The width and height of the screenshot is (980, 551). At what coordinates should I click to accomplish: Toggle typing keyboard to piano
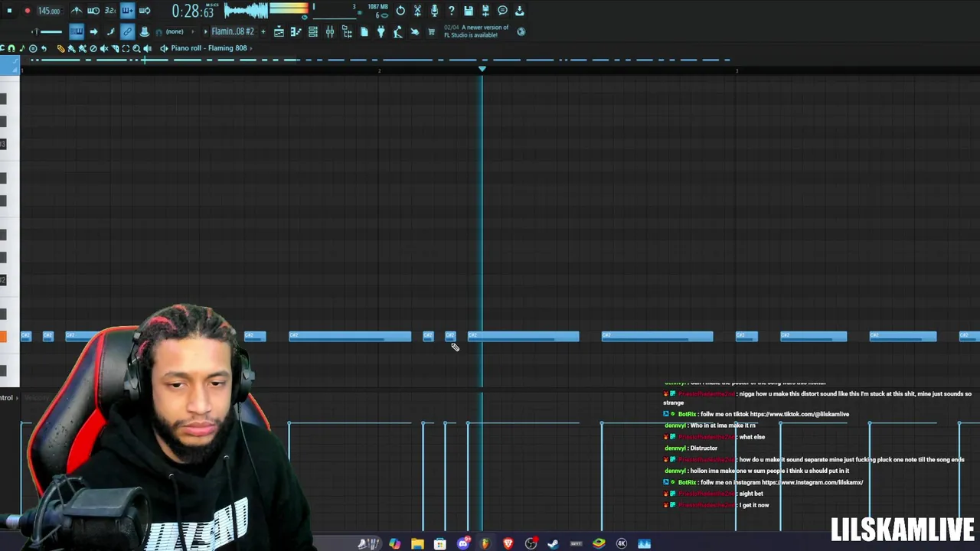pos(77,31)
